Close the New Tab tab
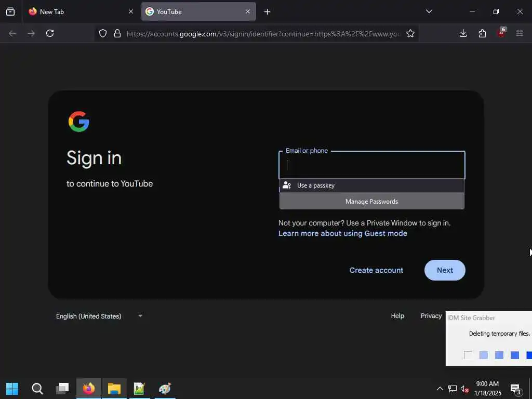Viewport: 532px width, 399px height. pyautogui.click(x=131, y=11)
